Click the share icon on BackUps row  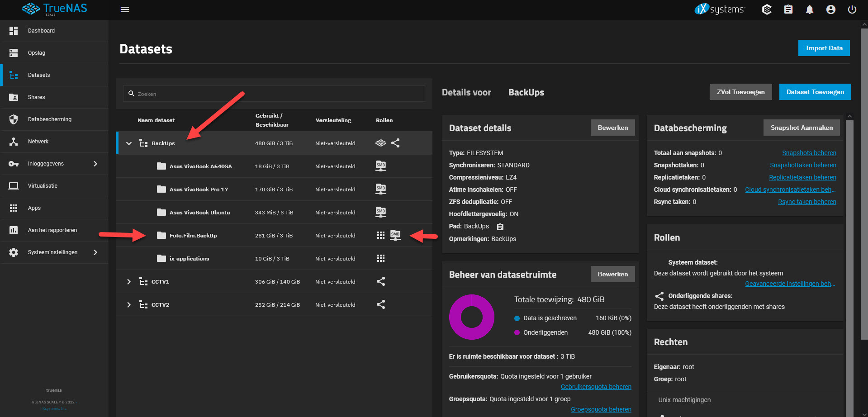point(395,143)
